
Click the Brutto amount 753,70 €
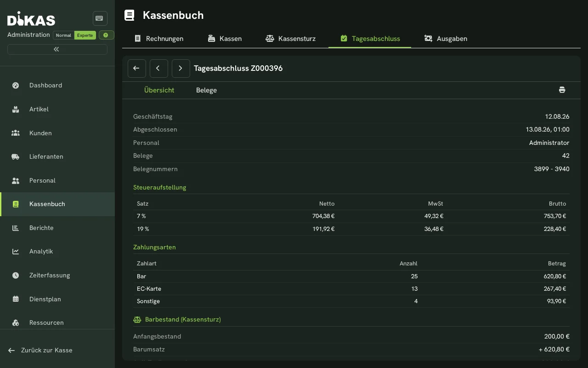[x=555, y=216]
